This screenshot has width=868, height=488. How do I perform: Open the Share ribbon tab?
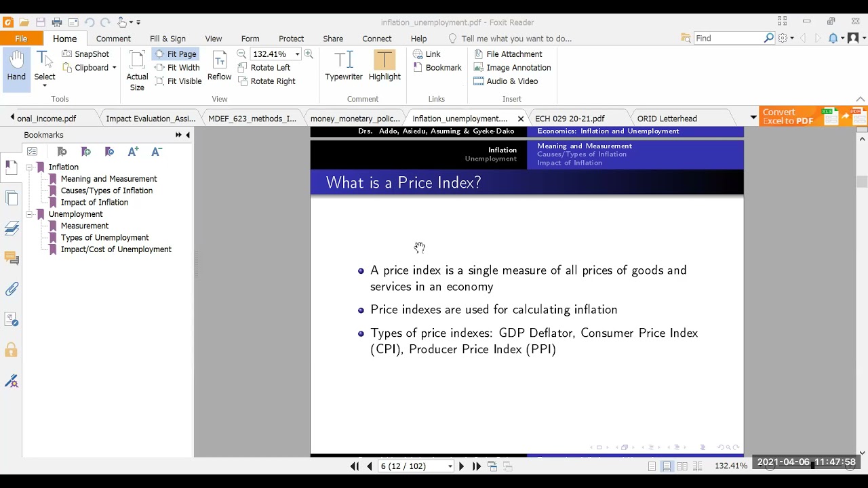point(333,39)
